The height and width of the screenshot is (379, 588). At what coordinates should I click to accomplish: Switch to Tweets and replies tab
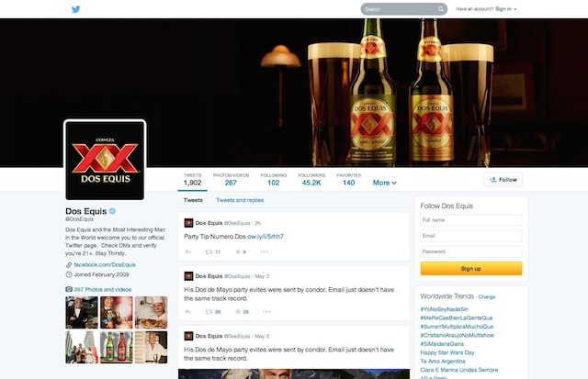(x=240, y=199)
